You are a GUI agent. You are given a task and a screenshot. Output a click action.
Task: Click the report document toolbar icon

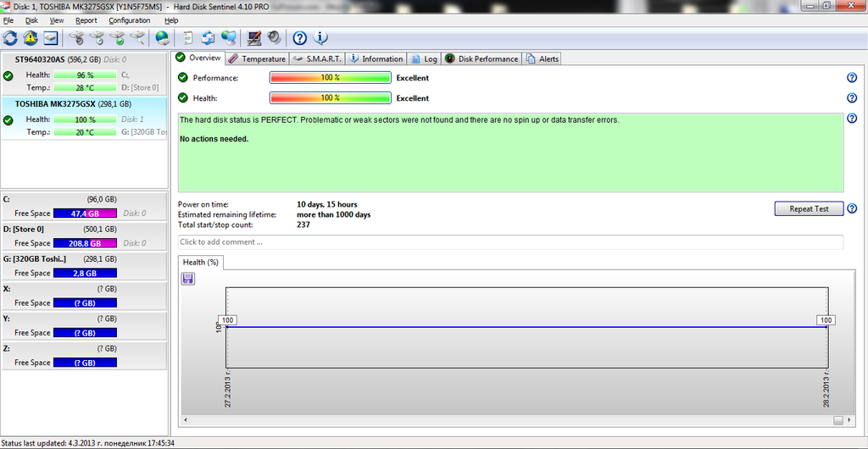click(188, 38)
